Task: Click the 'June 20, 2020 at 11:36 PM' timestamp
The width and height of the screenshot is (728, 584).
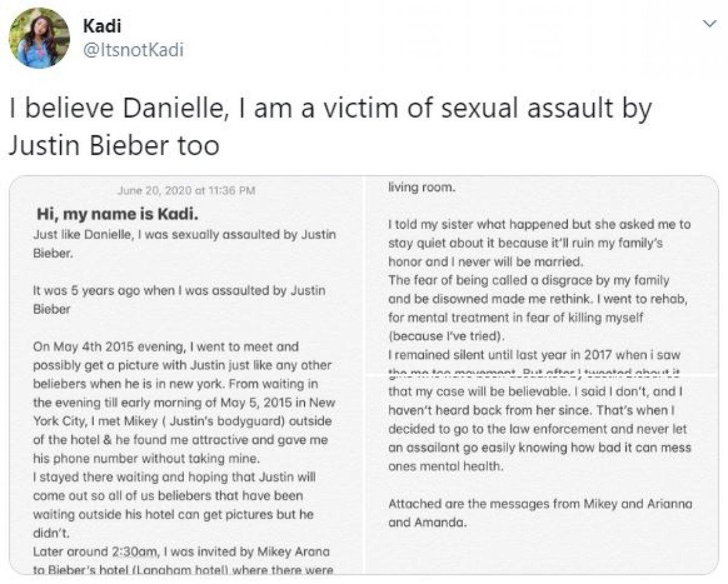Action: click(186, 190)
